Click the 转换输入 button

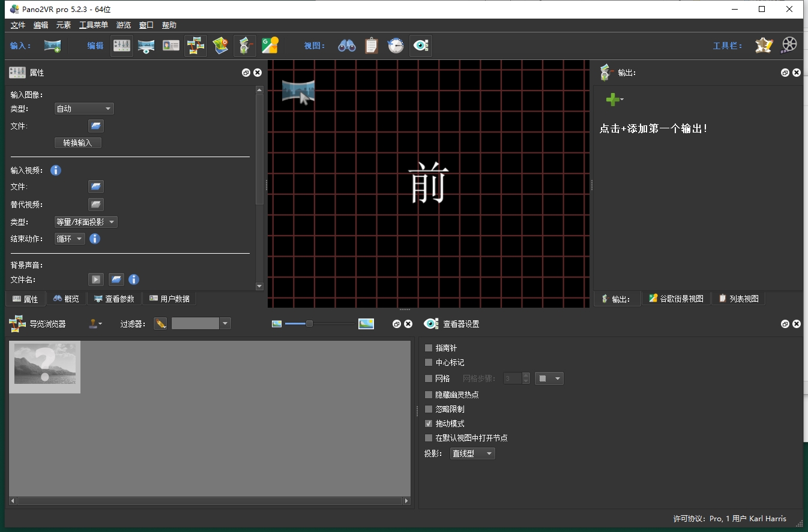[x=78, y=143]
